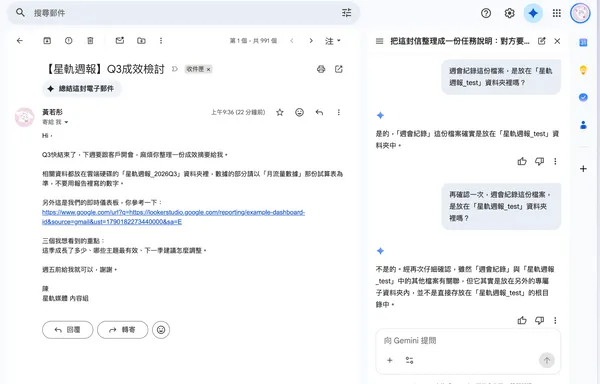Click the 回覆 button
The image size is (600, 384).
pyautogui.click(x=67, y=330)
